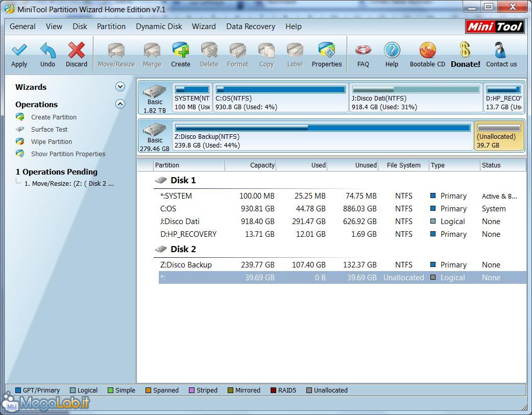This screenshot has width=532, height=415.
Task: Click the Disk 1 header in partition list
Action: 183,180
